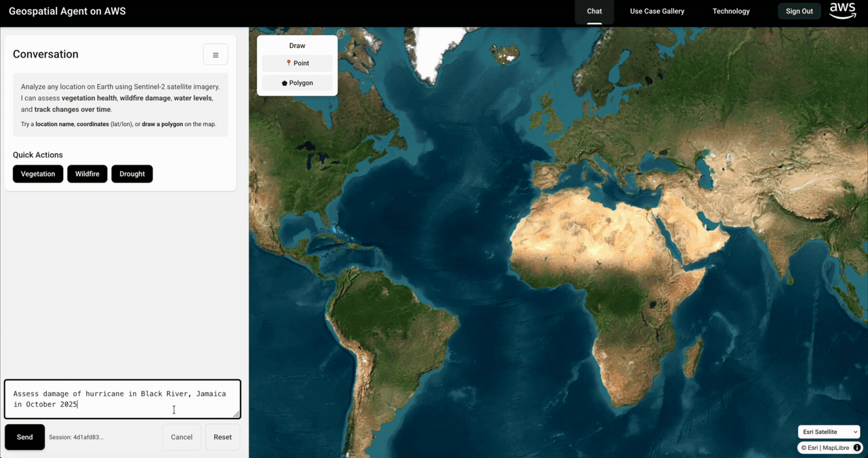Cancel the current request
This screenshot has height=458, width=868.
(182, 437)
